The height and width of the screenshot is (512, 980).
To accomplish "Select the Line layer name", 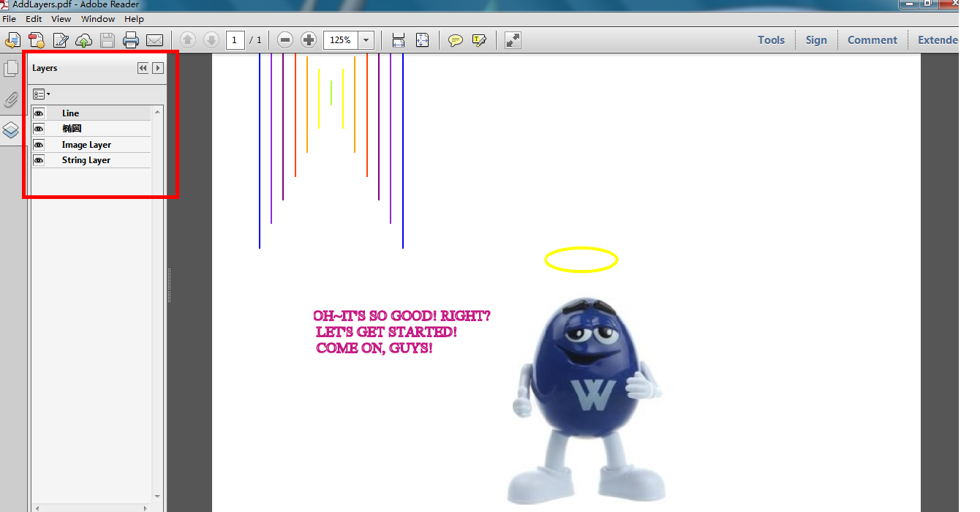I will coord(70,113).
